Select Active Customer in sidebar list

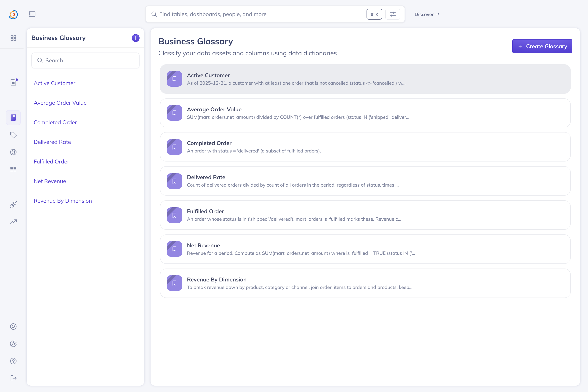(x=54, y=83)
